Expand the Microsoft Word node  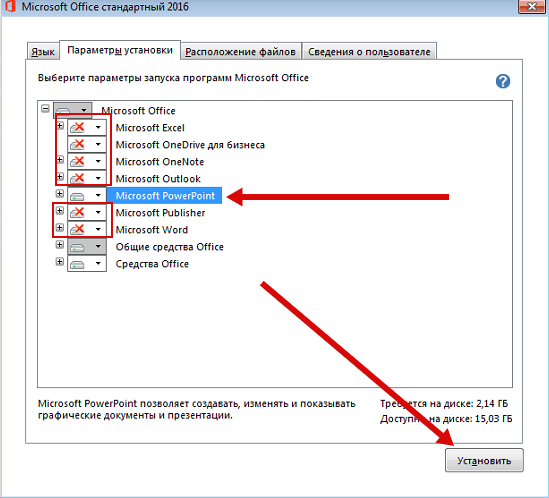[x=60, y=228]
